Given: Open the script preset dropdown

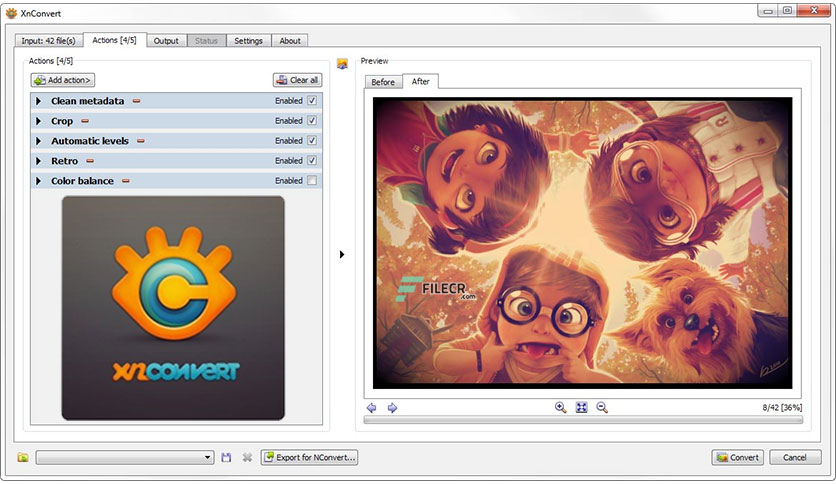Looking at the screenshot, I should (125, 457).
